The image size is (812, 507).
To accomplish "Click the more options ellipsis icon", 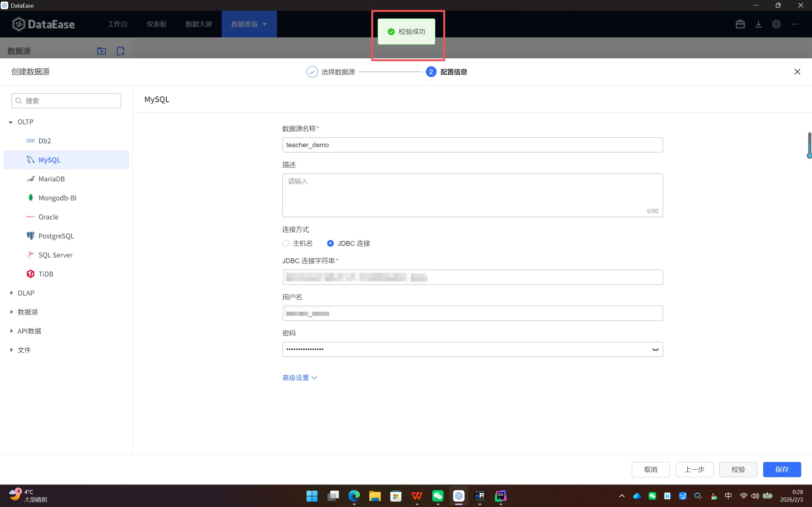I will point(795,24).
